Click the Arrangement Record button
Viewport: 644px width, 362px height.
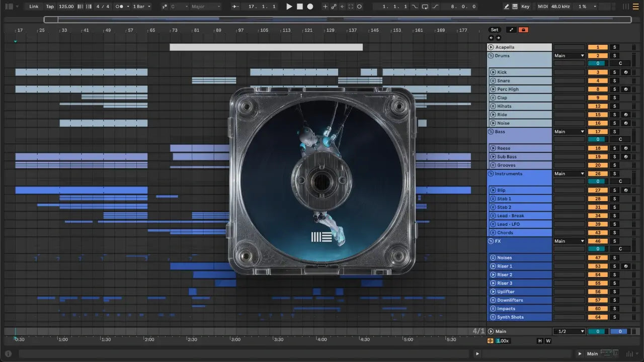310,7
